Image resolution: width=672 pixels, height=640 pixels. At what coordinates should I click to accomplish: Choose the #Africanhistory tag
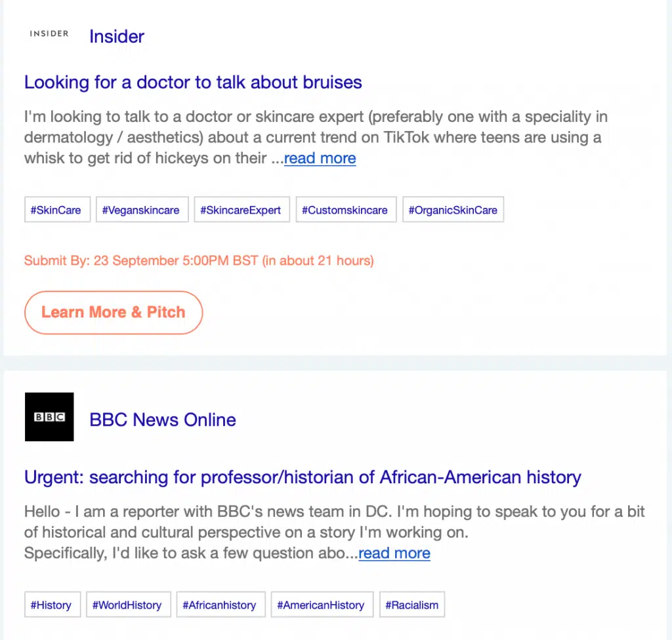(220, 605)
